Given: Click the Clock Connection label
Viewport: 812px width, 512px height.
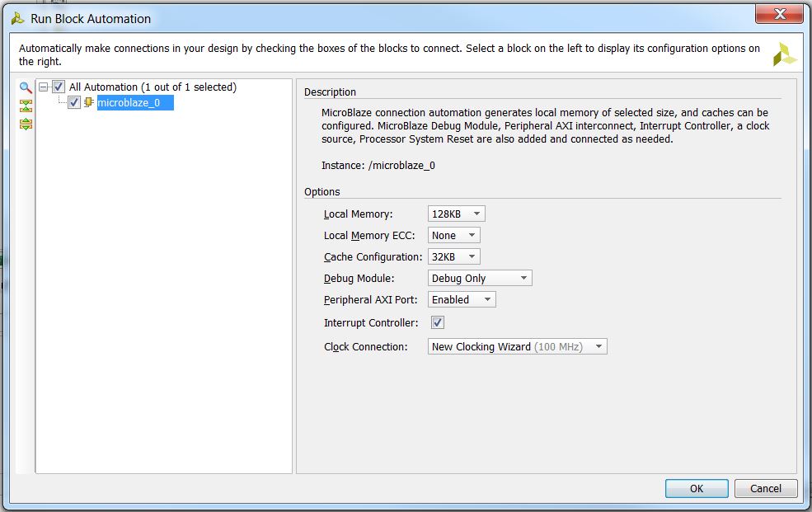Looking at the screenshot, I should [x=366, y=346].
